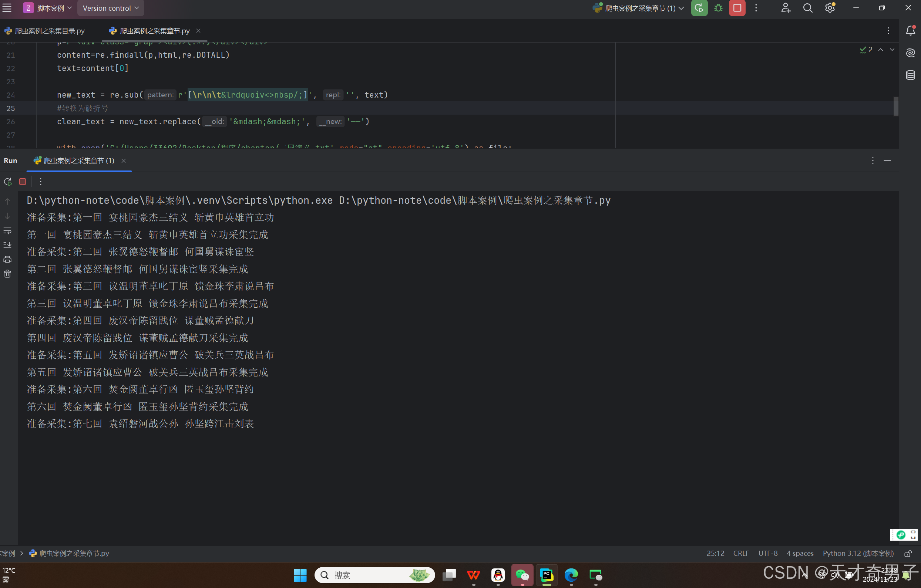
Task: Stop the running script with the top red button
Action: pos(737,8)
